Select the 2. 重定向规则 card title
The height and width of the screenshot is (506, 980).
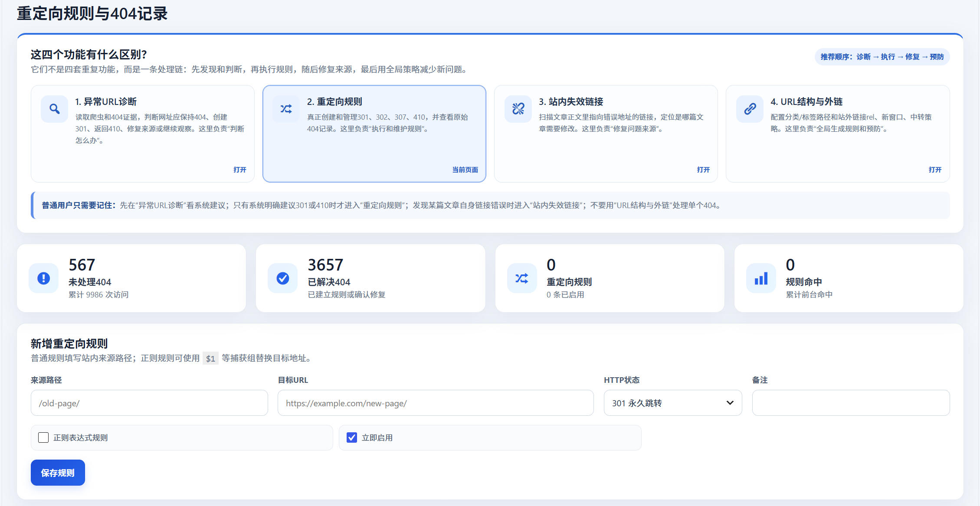(x=334, y=101)
